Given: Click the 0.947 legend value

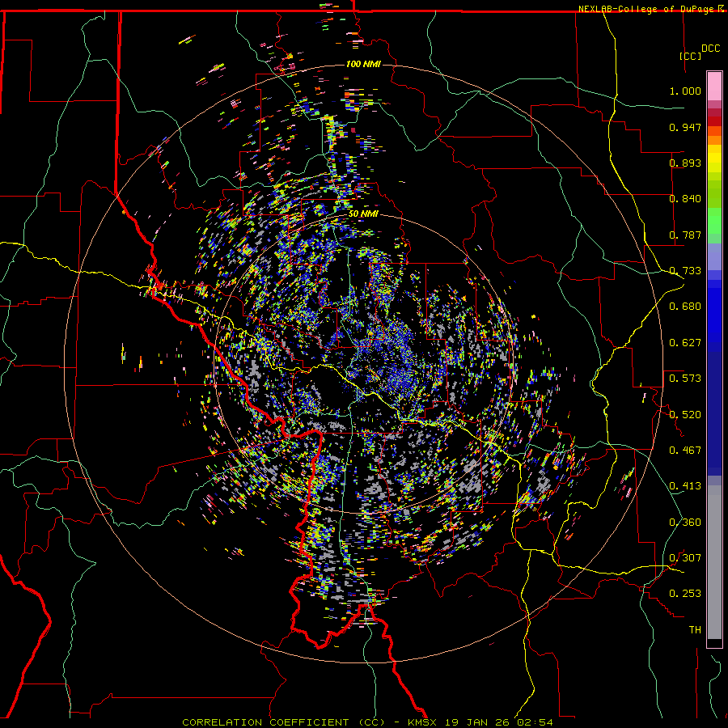Looking at the screenshot, I should (x=685, y=127).
